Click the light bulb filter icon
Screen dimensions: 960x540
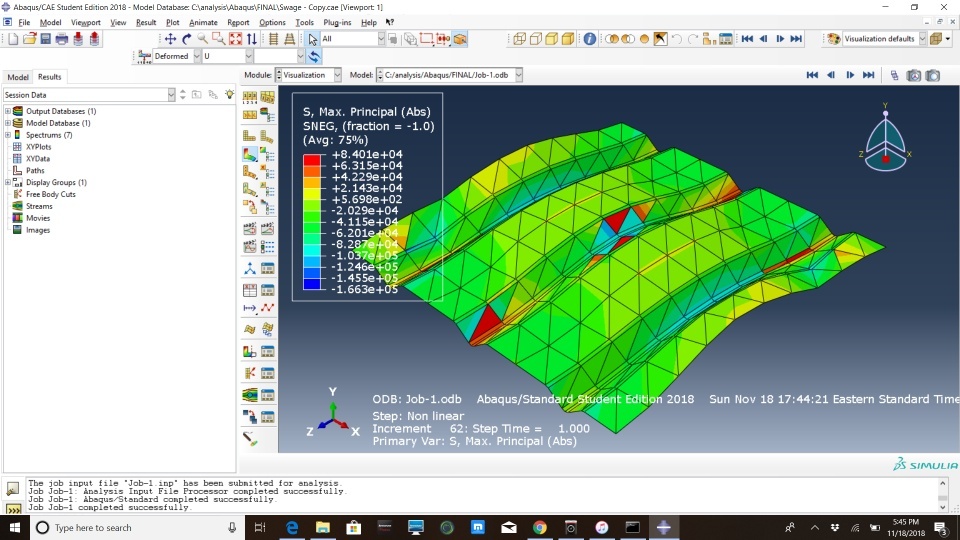point(230,94)
